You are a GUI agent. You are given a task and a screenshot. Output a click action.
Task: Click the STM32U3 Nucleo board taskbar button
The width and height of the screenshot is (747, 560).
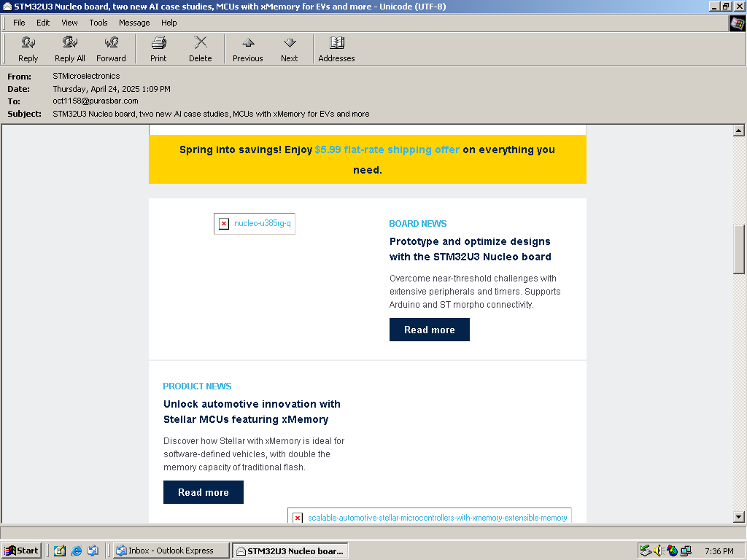[x=290, y=551]
